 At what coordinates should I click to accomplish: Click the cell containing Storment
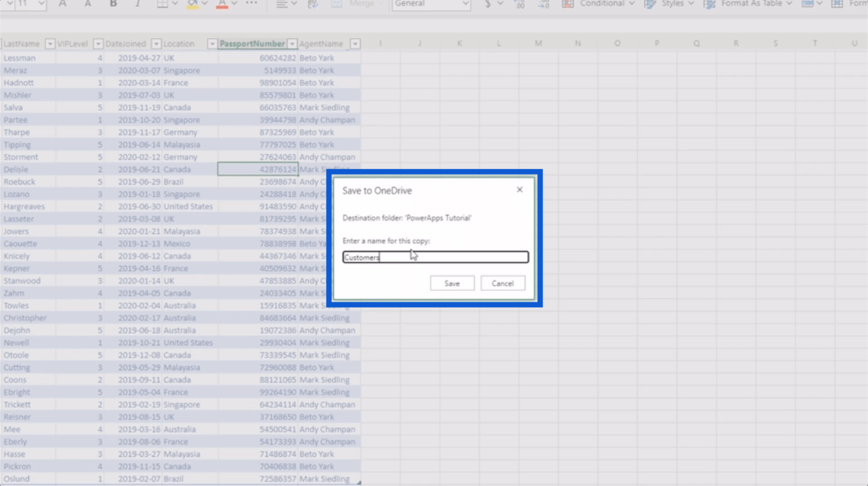click(x=28, y=157)
